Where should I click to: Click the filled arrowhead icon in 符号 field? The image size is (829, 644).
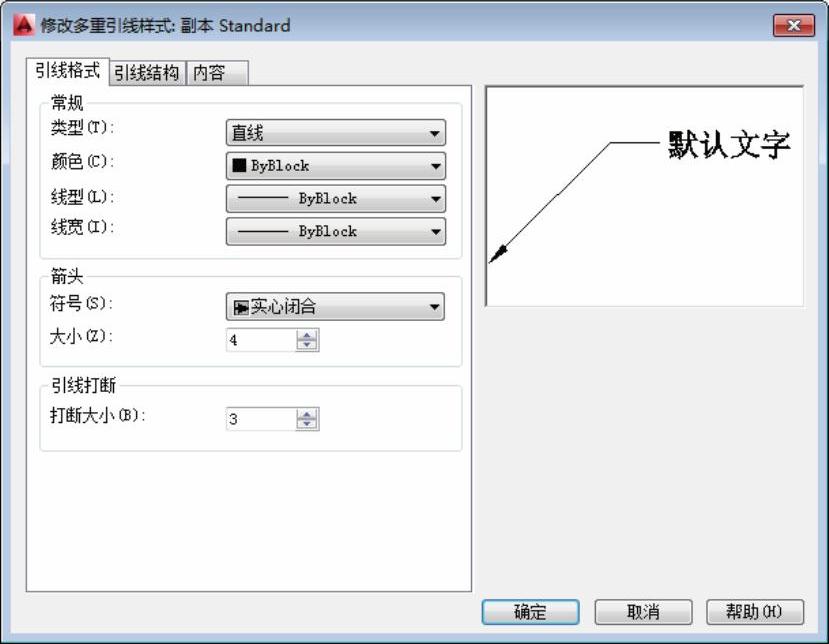(x=241, y=308)
